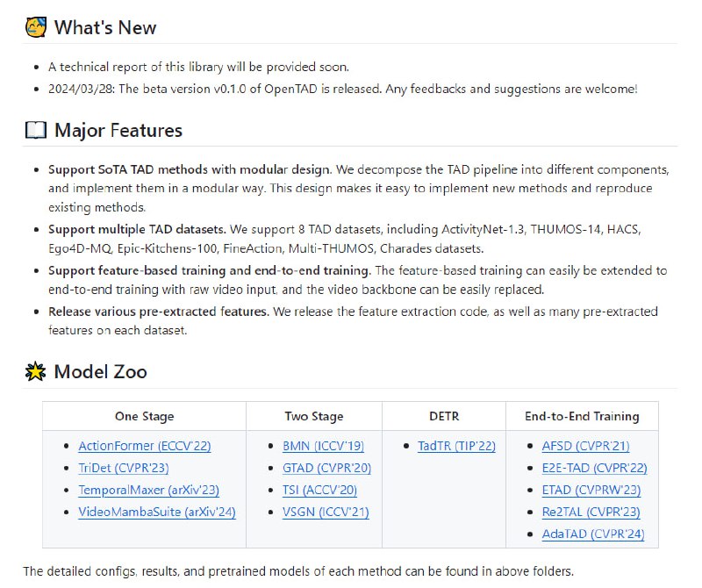Open the TadTR (TIP'22) link
Image resolution: width=702 pixels, height=588 pixels.
tap(455, 446)
